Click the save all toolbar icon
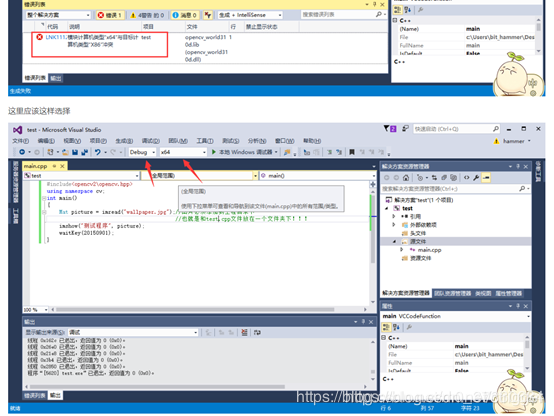This screenshot has height=416, width=554. pos(84,152)
